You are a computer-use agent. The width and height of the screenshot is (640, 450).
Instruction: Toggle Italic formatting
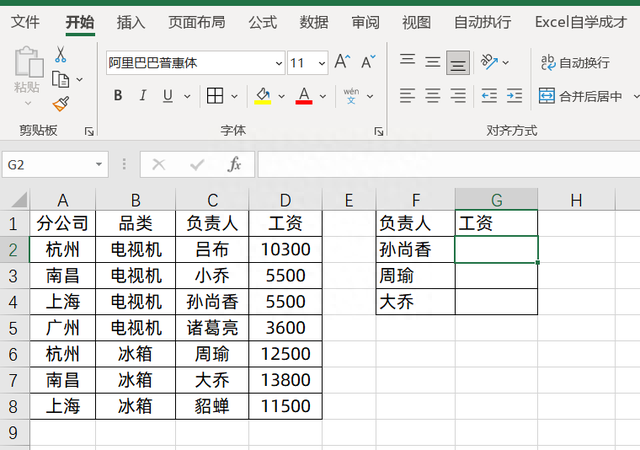pyautogui.click(x=142, y=96)
